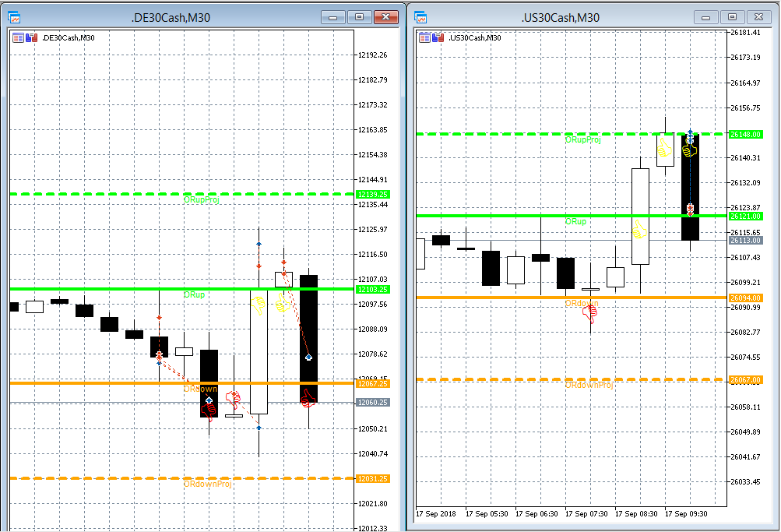Click the .DE30Cash,M30 window title bar text
Image resolution: width=781 pixels, height=532 pixels.
pyautogui.click(x=171, y=18)
